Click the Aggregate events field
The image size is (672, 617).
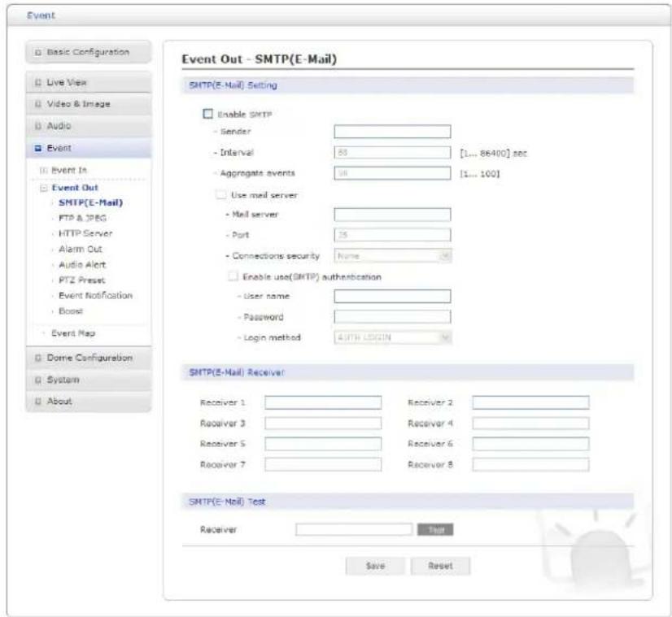(392, 173)
